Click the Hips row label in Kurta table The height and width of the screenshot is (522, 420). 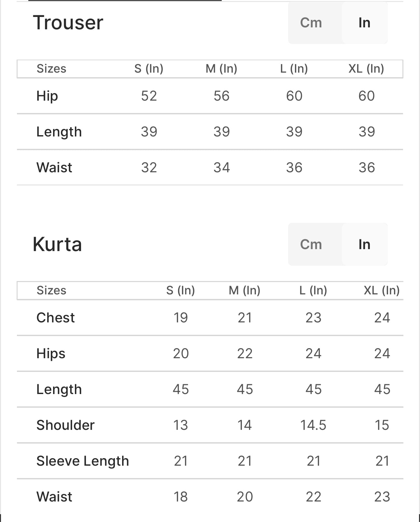[x=51, y=354]
